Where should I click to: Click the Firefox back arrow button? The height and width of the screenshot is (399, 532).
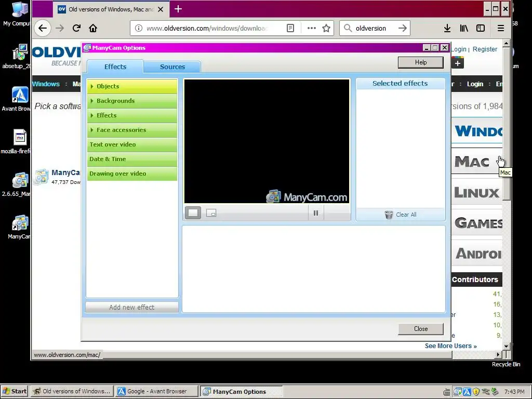click(x=43, y=28)
